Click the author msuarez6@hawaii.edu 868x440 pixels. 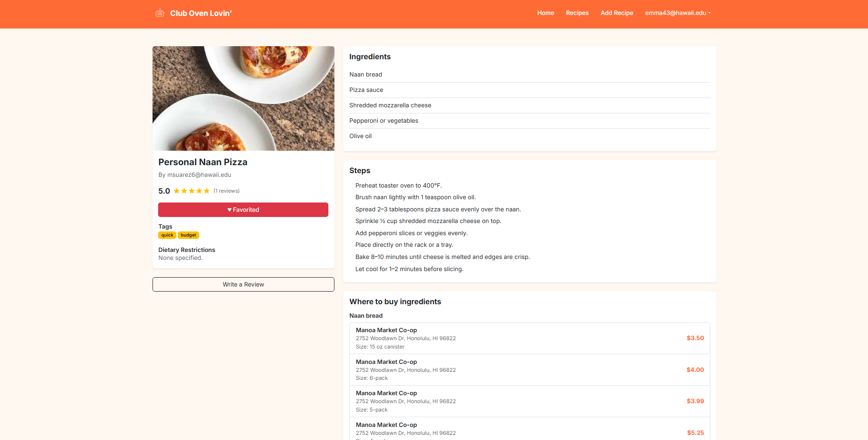199,175
